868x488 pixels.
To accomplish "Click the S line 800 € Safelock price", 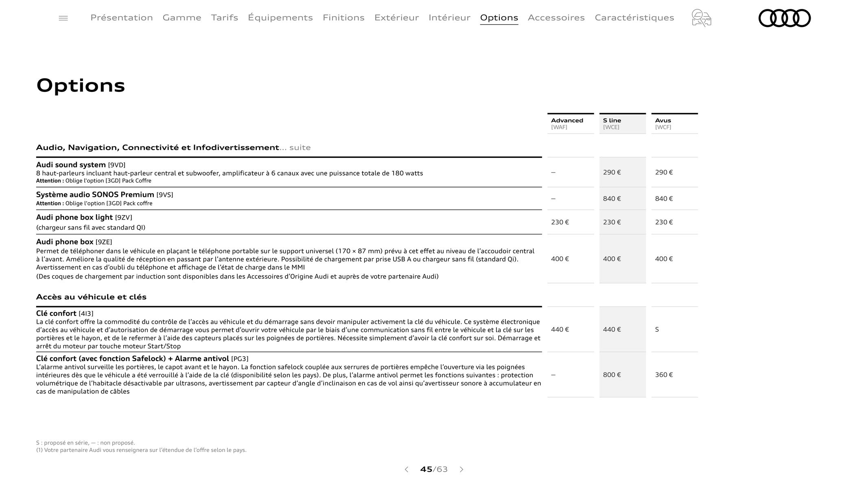I will 612,375.
